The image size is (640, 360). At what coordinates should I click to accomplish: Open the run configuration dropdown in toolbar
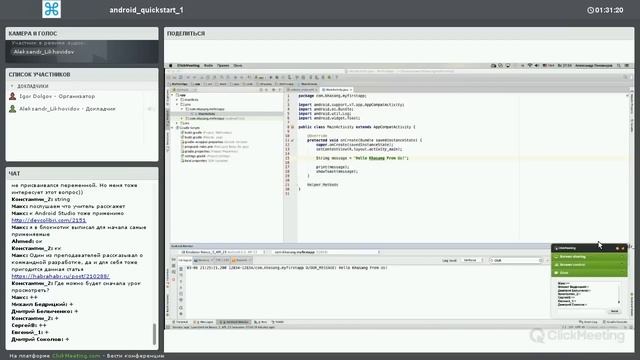pos(259,77)
